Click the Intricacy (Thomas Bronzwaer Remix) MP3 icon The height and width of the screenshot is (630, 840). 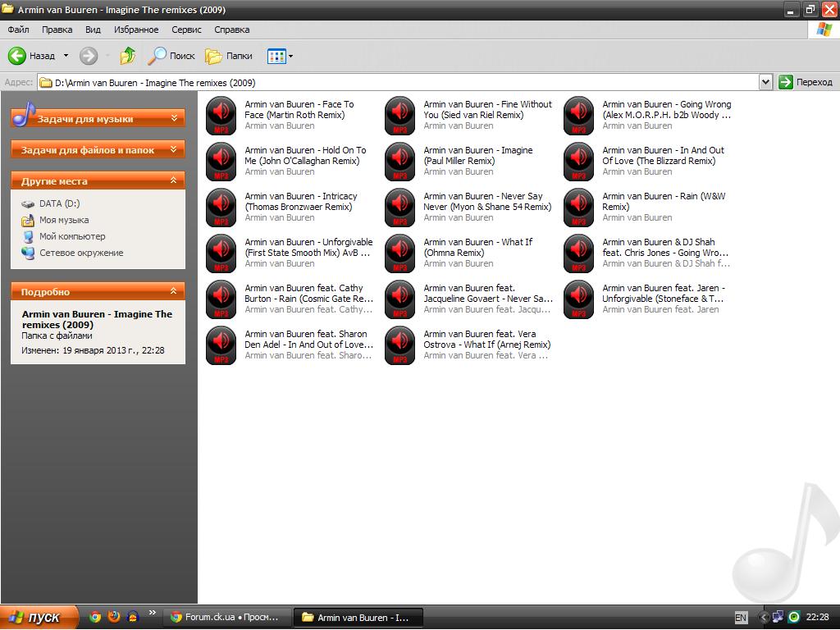[x=221, y=208]
